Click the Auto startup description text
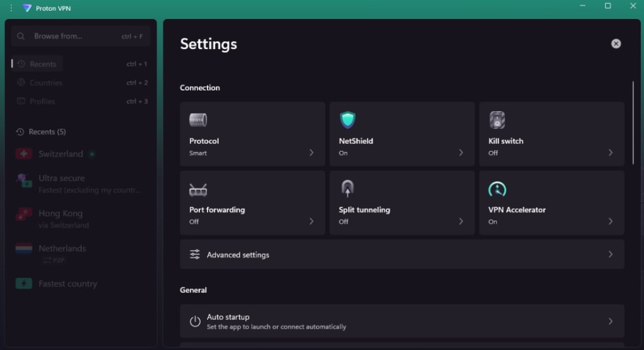The image size is (644, 350). [277, 327]
